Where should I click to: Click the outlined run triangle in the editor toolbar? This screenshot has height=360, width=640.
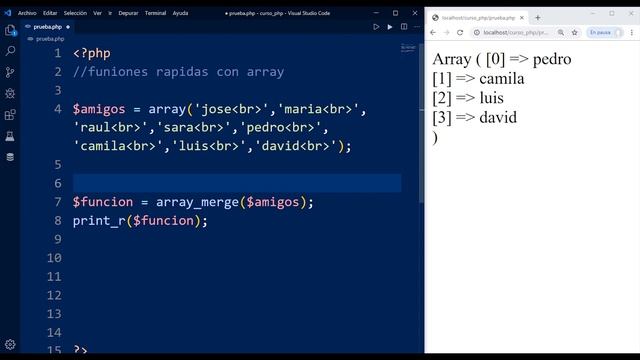coord(376,27)
